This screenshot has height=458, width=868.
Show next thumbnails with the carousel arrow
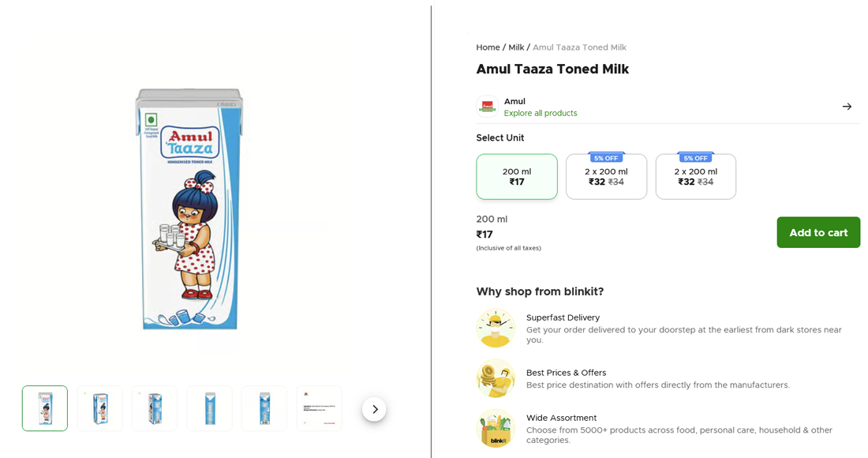[374, 409]
